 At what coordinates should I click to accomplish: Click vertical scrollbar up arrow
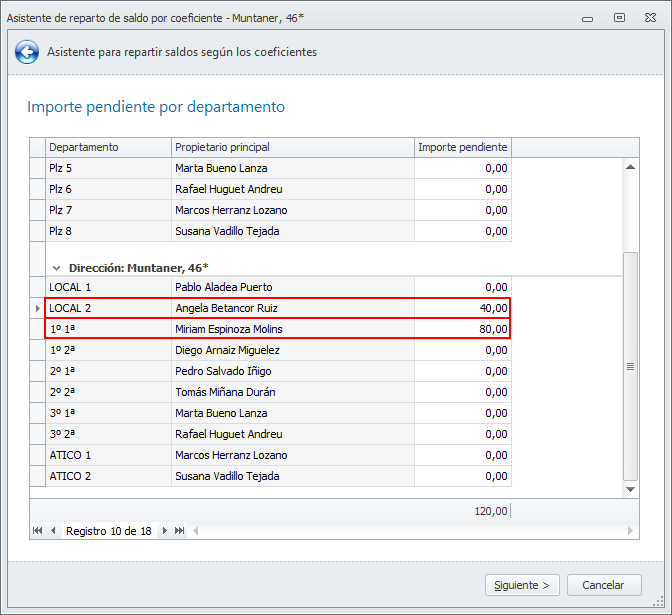(630, 167)
